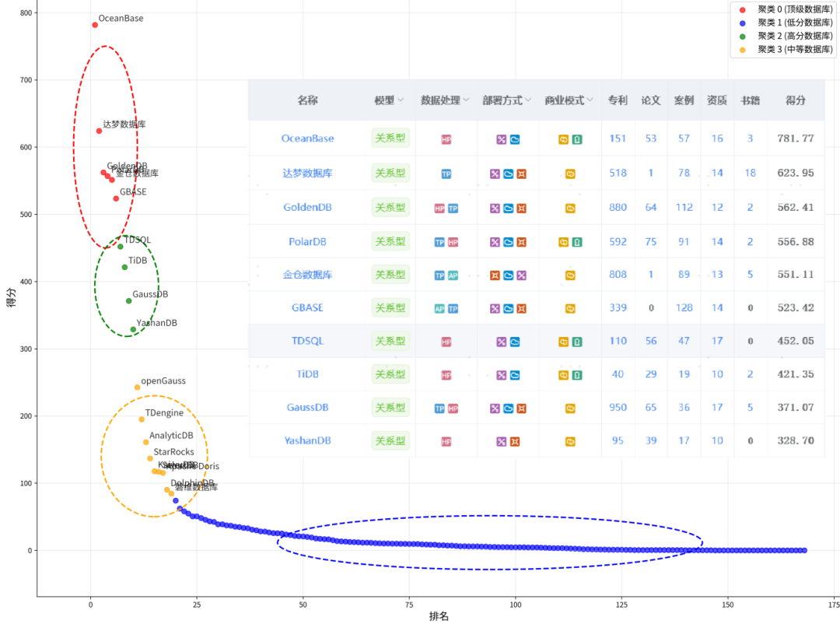Click the orange TDengine data point
The height and width of the screenshot is (624, 840).
142,419
